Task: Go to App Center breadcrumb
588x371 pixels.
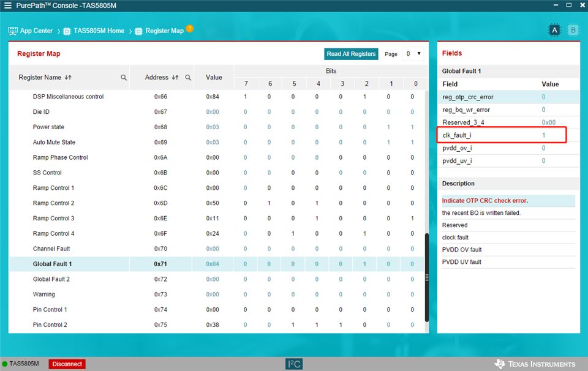Action: [36, 31]
